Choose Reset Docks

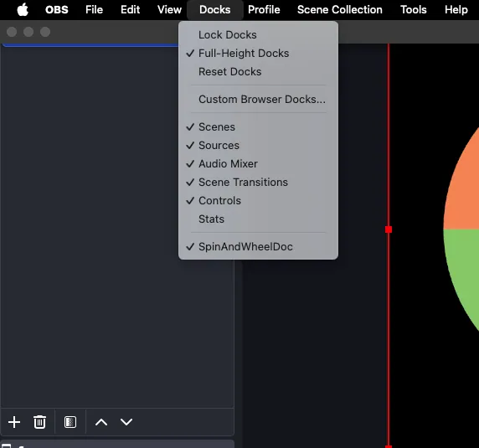tap(258, 72)
